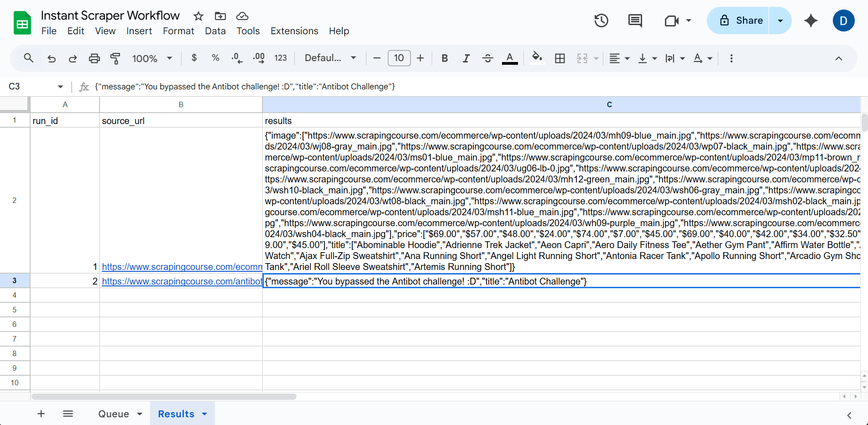This screenshot has height=425, width=868.
Task: Check cloud save status icon
Action: 242,16
